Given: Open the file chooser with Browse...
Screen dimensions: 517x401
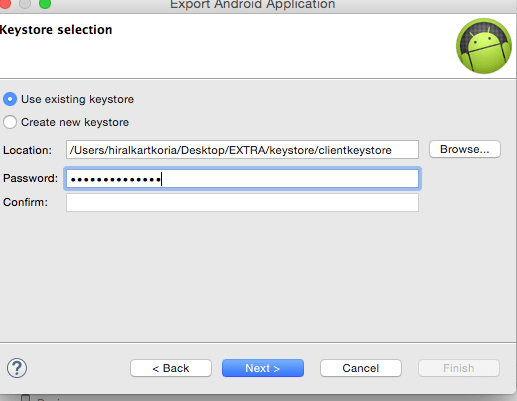Looking at the screenshot, I should [x=465, y=149].
